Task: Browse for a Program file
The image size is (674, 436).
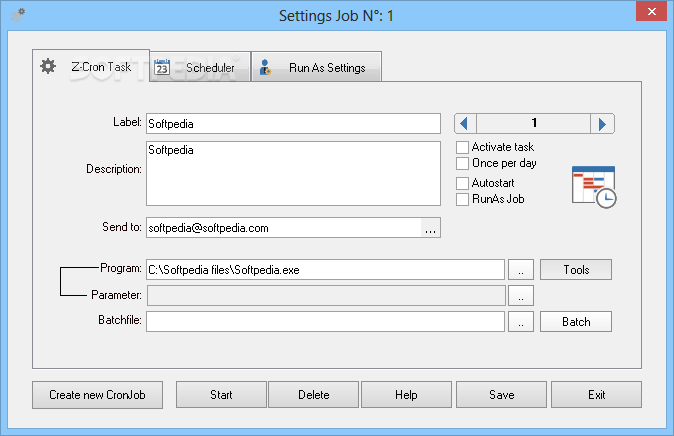Action: point(521,270)
